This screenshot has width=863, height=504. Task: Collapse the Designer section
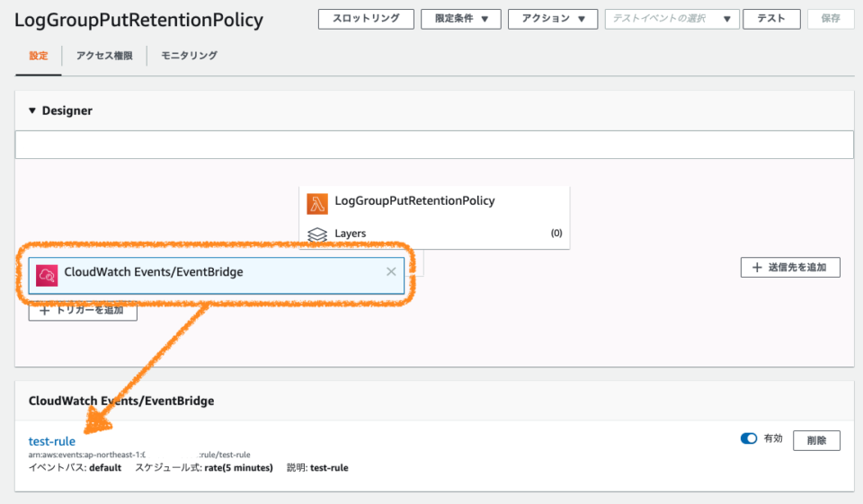tap(32, 111)
